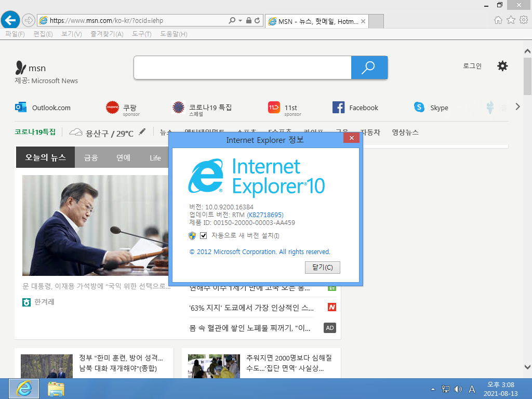Open the 쿠팡 sponsor shortcut
Screen dimensions: 532x399
coord(123,108)
